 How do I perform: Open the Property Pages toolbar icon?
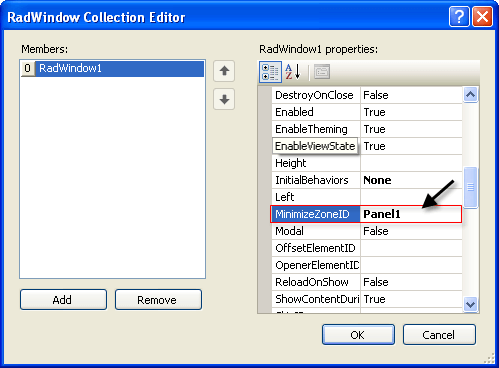click(322, 72)
